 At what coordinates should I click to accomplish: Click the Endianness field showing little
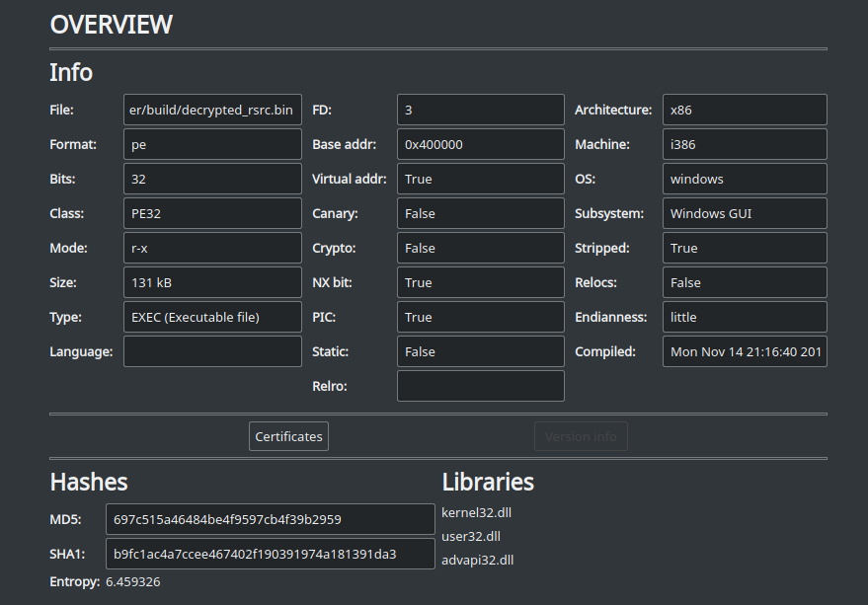[x=744, y=317]
